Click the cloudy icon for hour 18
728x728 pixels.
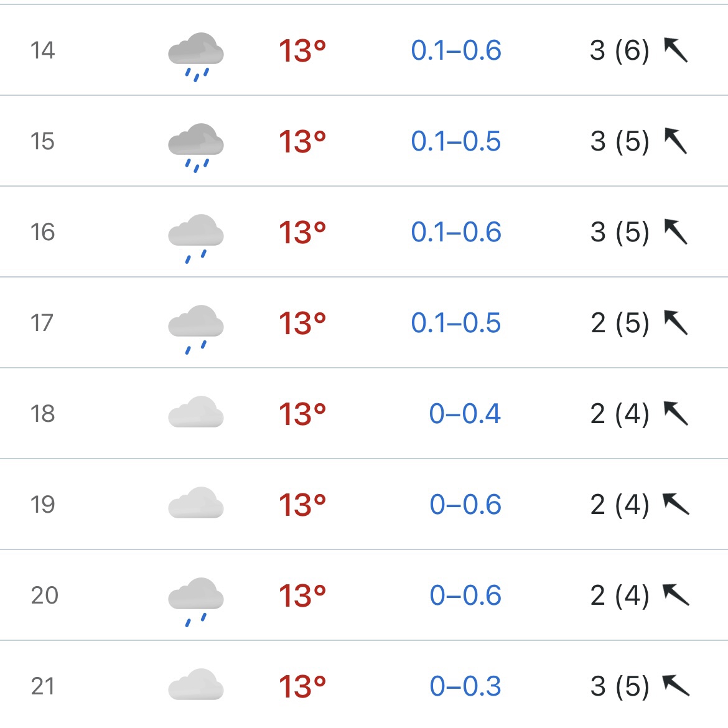[x=196, y=411]
